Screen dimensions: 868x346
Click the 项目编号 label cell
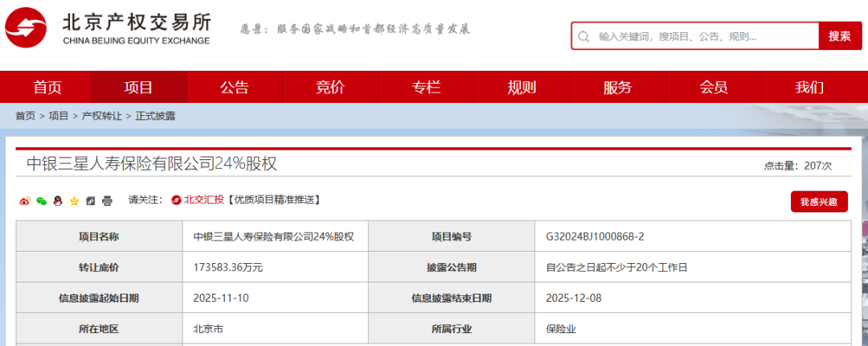click(x=452, y=237)
